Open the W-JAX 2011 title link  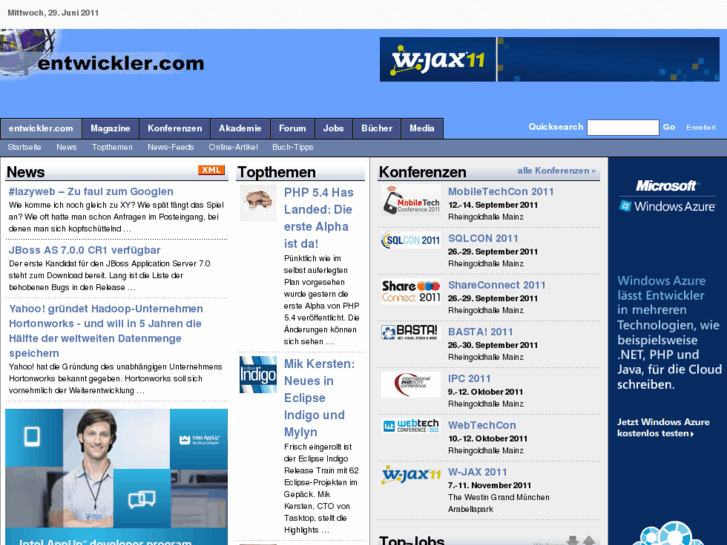[478, 472]
